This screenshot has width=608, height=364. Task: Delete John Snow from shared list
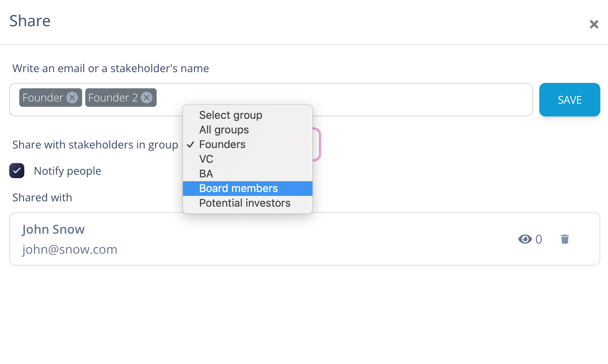pyautogui.click(x=565, y=239)
